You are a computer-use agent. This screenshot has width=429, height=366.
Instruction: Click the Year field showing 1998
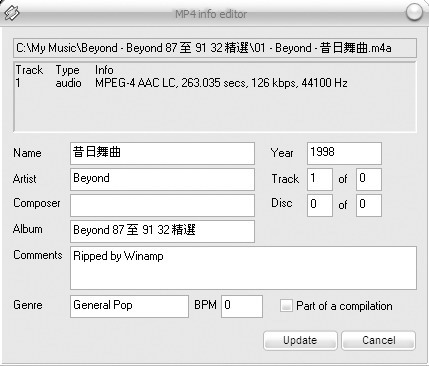coord(344,153)
